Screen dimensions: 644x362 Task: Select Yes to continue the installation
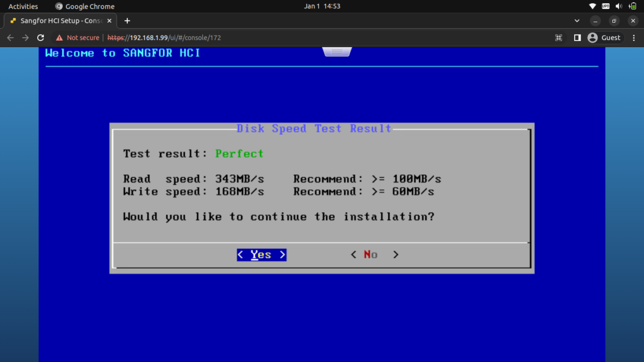coord(261,254)
